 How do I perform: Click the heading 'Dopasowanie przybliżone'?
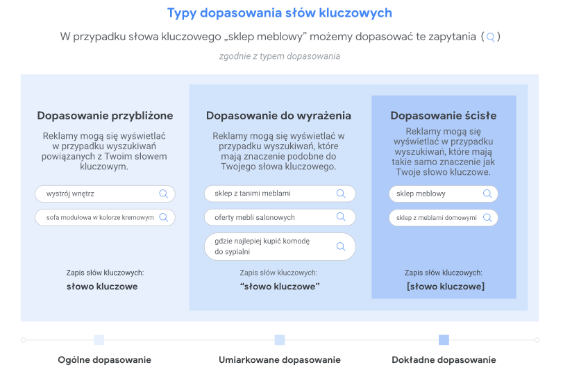(105, 116)
